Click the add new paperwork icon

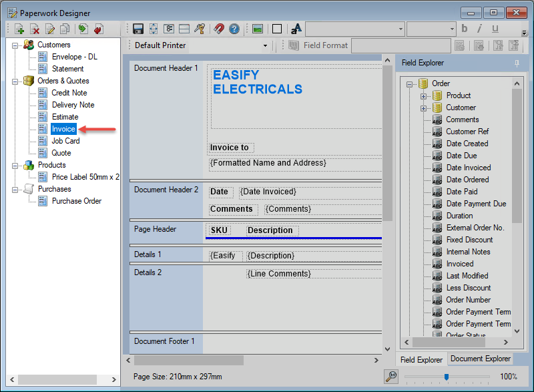tap(19, 29)
